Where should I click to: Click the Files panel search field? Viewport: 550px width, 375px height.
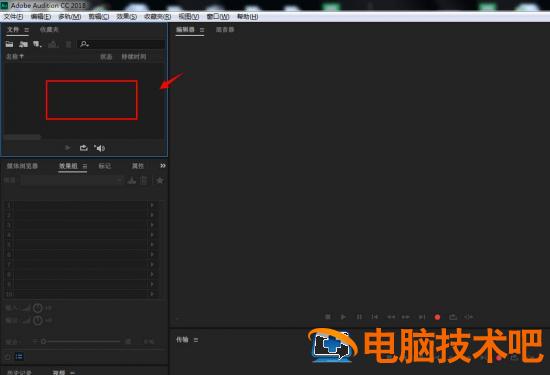tap(121, 44)
